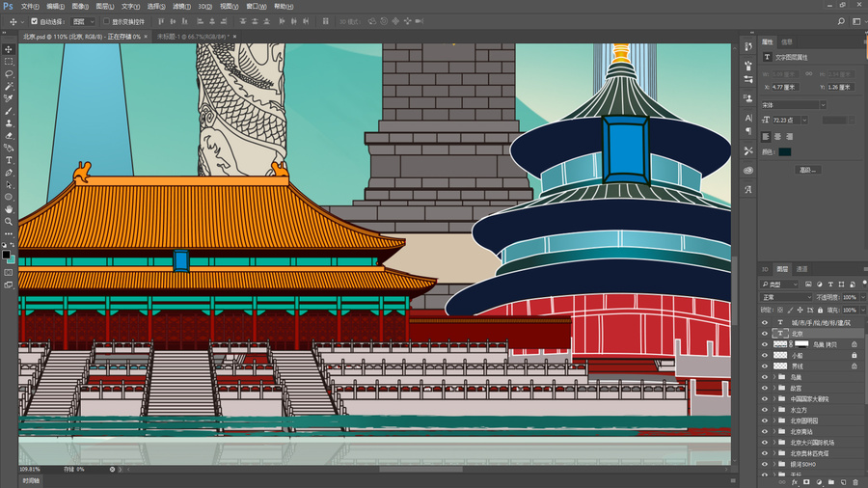Open the font family 宋体 dropdown
The image size is (868, 488).
point(794,104)
